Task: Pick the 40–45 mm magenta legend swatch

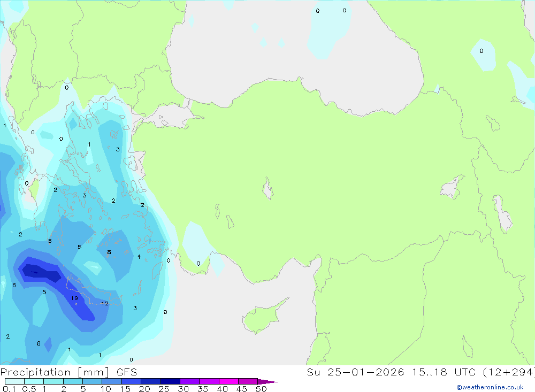Action: [x=228, y=381]
